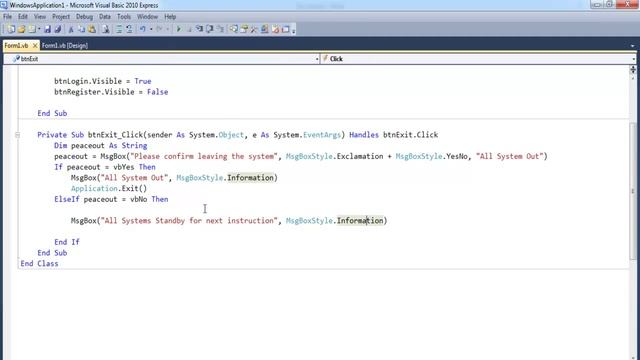Uncomment the selected lines icon
This screenshot has width=640, height=360.
129,29
